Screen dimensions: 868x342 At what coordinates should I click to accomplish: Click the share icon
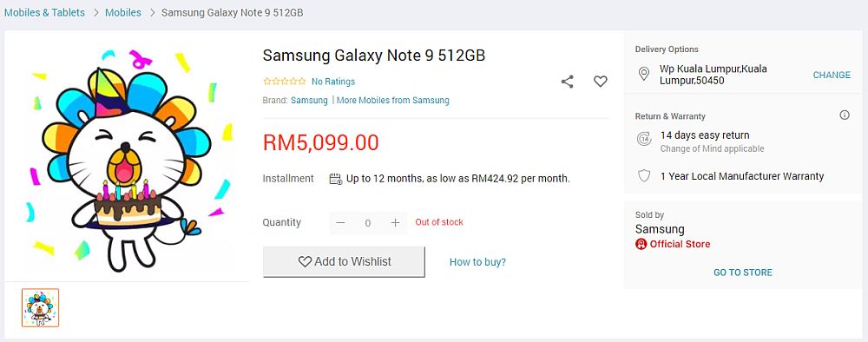(568, 82)
